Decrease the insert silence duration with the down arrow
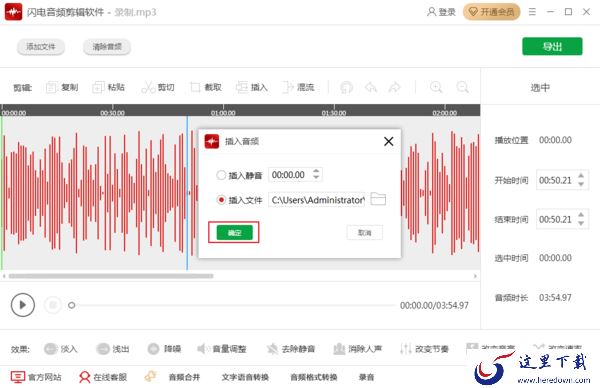 coord(316,178)
